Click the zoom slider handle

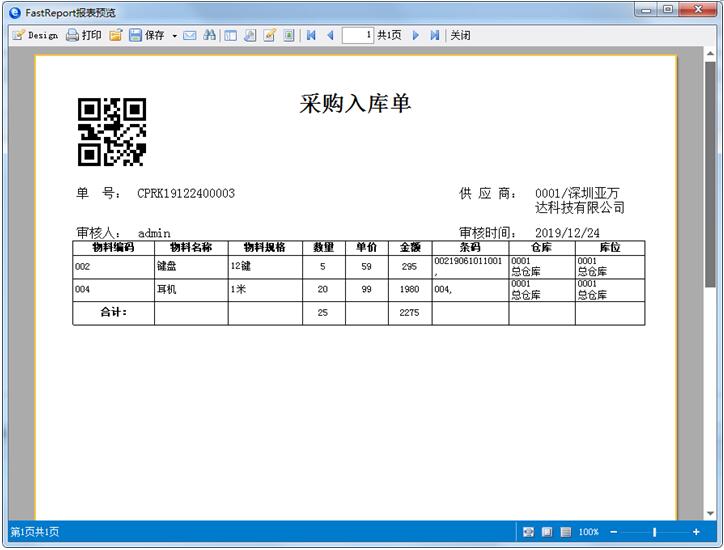(x=654, y=532)
